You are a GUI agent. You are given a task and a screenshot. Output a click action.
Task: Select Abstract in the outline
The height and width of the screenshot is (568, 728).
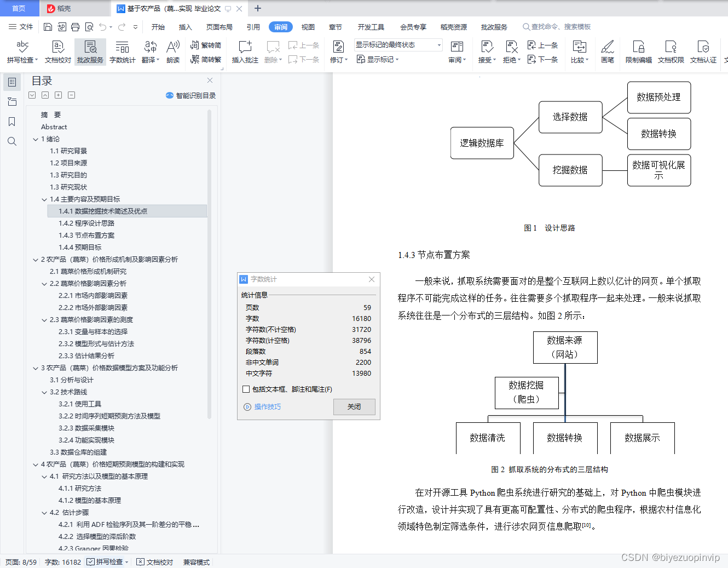point(54,127)
